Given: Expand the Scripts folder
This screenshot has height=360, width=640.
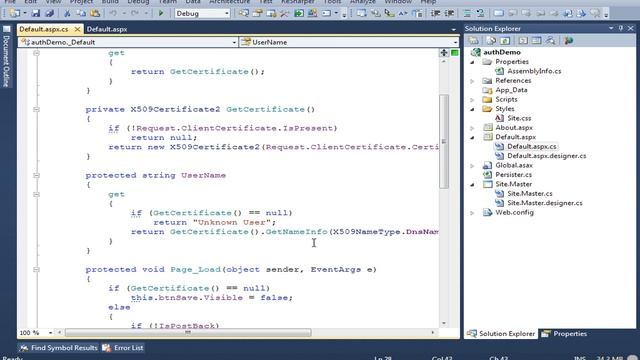Looking at the screenshot, I should (473, 100).
